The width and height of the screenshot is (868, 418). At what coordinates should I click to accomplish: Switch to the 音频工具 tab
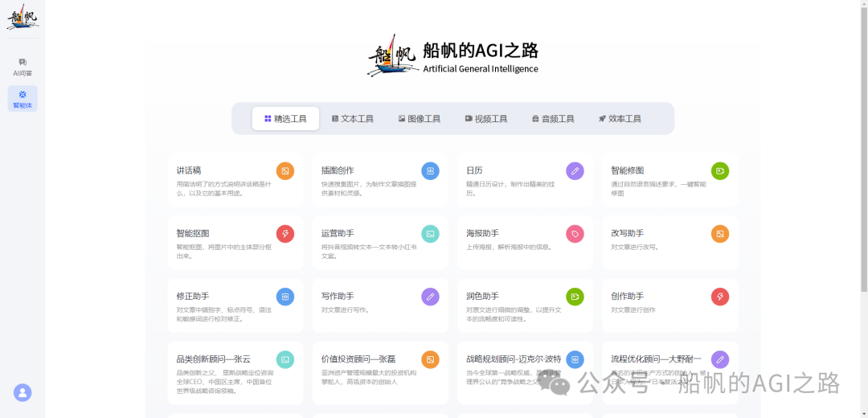553,118
